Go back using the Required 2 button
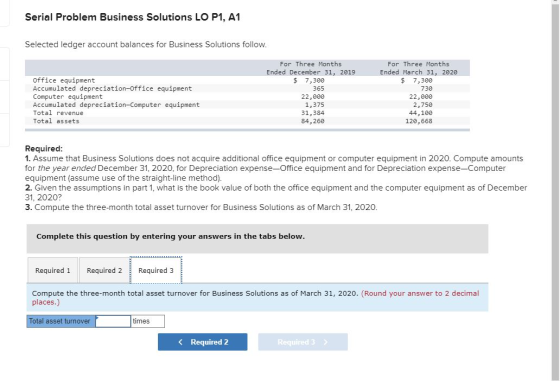The height and width of the screenshot is (381, 560). tap(202, 342)
